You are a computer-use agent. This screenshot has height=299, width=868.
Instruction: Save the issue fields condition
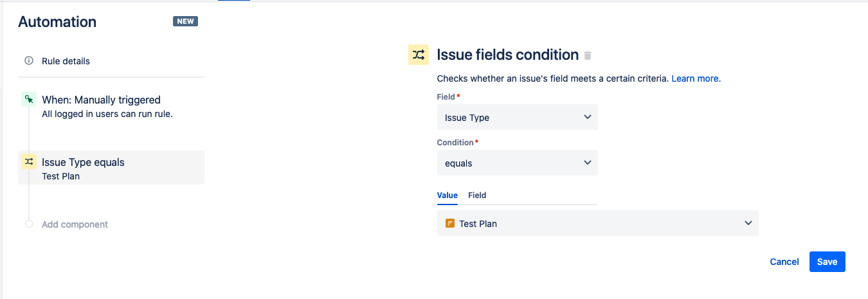coord(827,262)
